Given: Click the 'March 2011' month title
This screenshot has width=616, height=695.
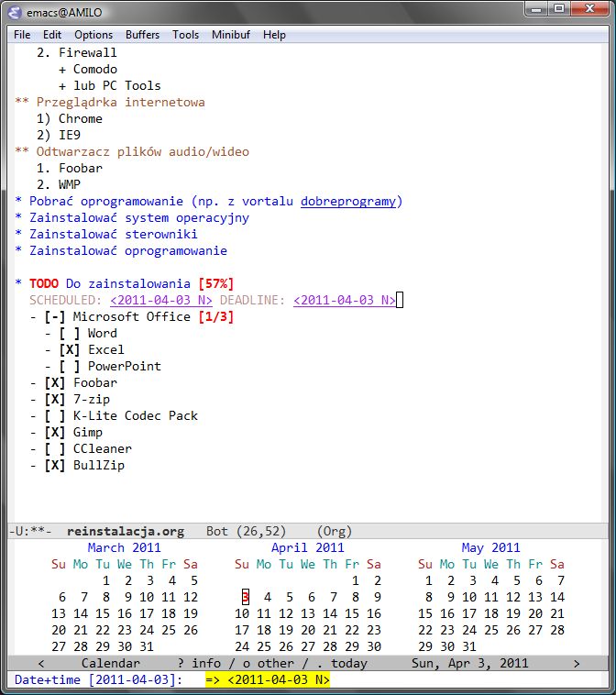Looking at the screenshot, I should 124,547.
